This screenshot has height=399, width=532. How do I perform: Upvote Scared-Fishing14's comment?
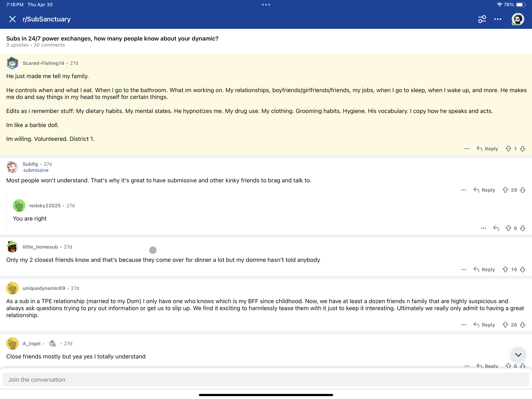tap(508, 149)
